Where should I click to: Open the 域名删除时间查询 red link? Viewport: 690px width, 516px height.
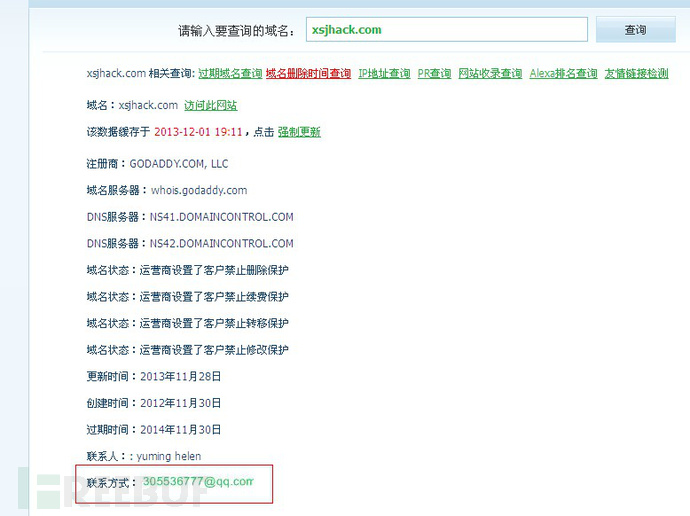pyautogui.click(x=308, y=73)
